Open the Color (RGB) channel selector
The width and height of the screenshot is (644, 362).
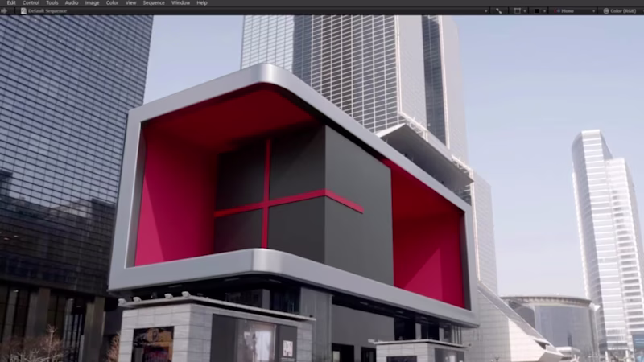tap(620, 11)
